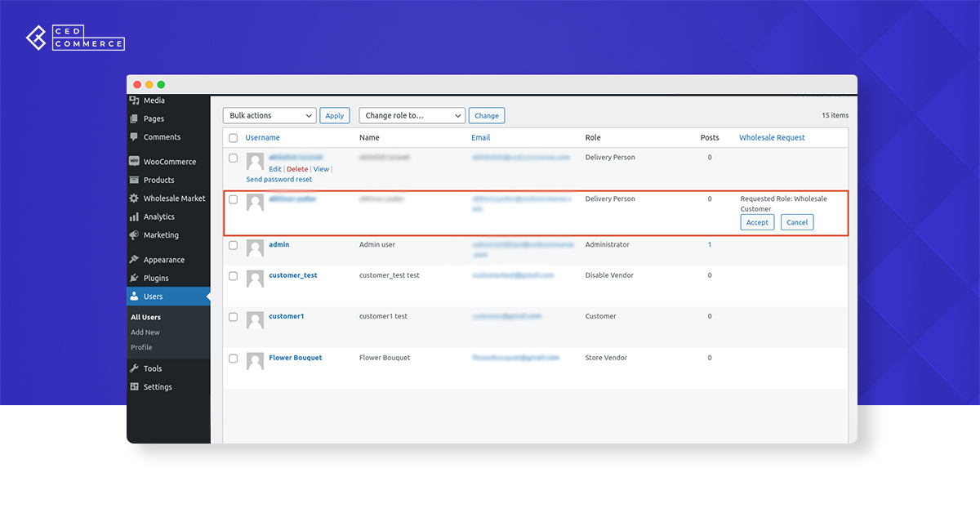Viewport: 980px width, 513px height.
Task: Click the Analytics bar chart icon
Action: pyautogui.click(x=134, y=216)
